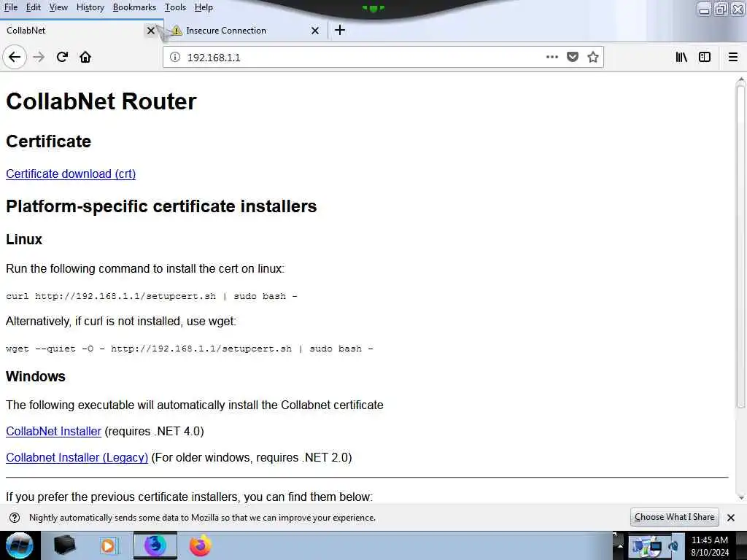Reload the current page
The width and height of the screenshot is (747, 560).
tap(62, 57)
